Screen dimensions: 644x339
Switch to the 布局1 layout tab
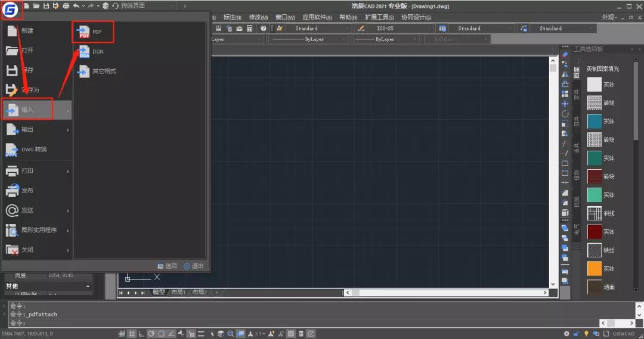[178, 292]
